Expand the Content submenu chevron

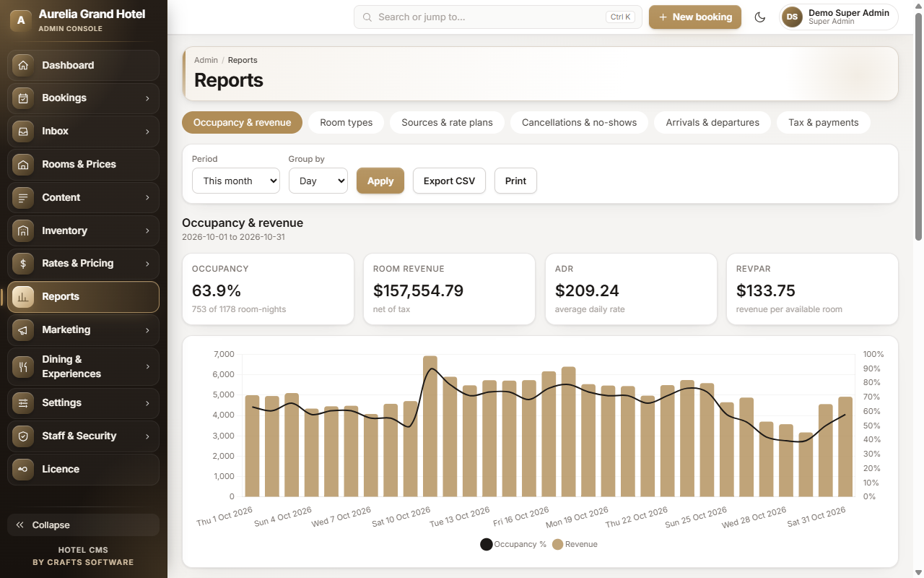click(147, 197)
